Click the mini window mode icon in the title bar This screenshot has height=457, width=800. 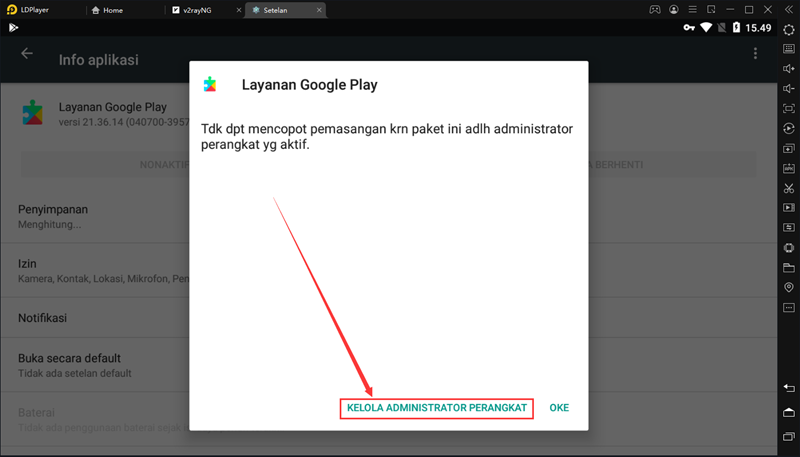711,10
